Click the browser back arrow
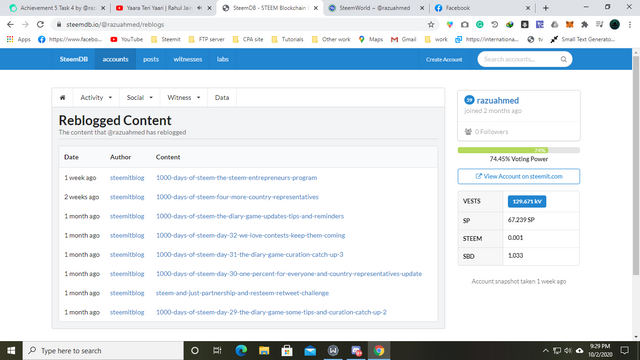 click(x=10, y=24)
